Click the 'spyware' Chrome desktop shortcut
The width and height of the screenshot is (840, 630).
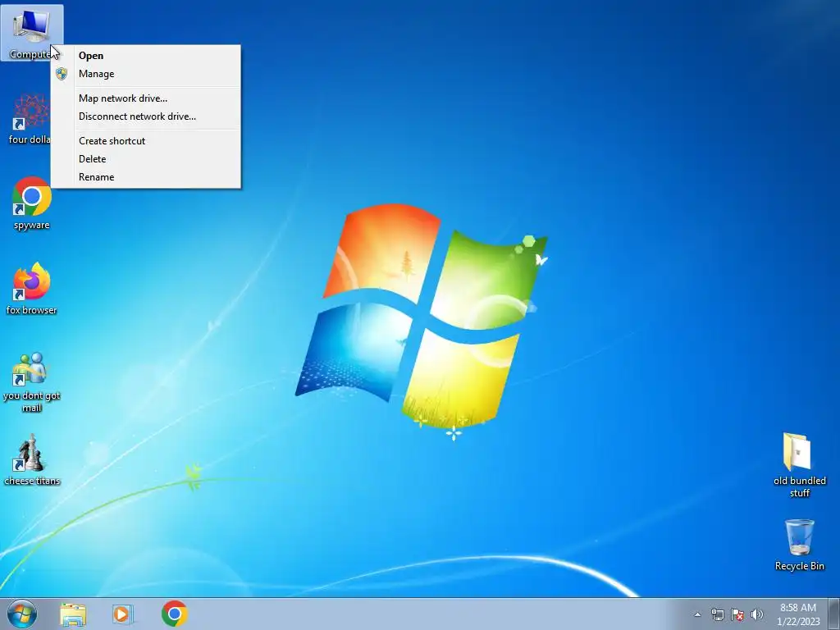coord(32,203)
